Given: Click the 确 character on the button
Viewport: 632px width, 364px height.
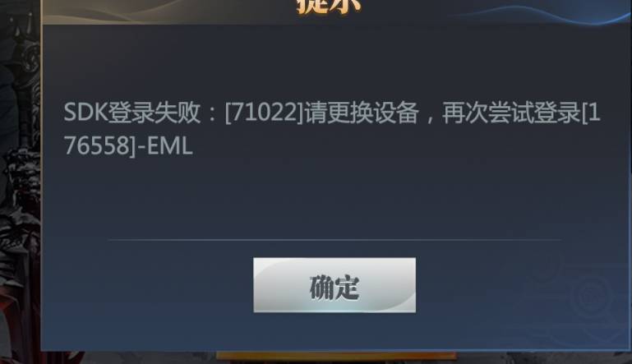Looking at the screenshot, I should (321, 288).
